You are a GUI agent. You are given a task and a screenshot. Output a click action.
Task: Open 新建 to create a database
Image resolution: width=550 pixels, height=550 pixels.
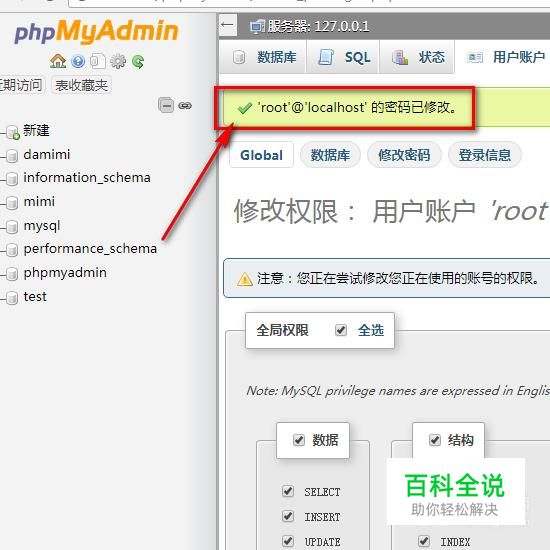point(36,130)
